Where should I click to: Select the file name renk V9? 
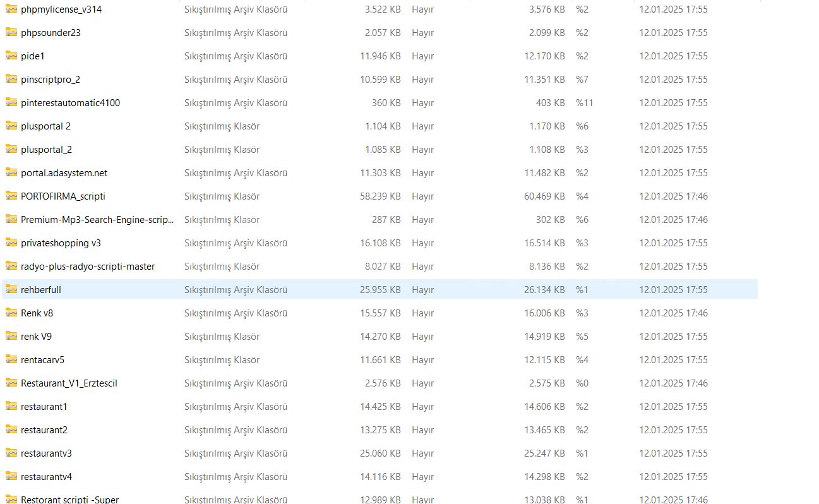[x=36, y=337]
